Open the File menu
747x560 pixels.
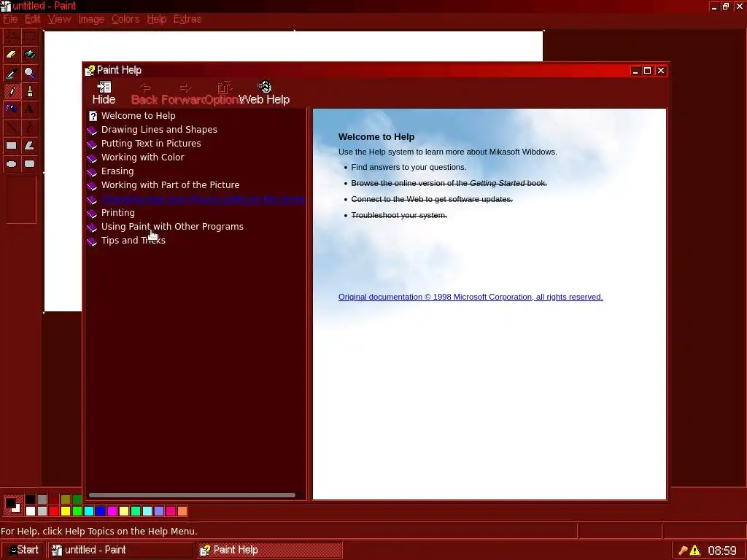10,19
